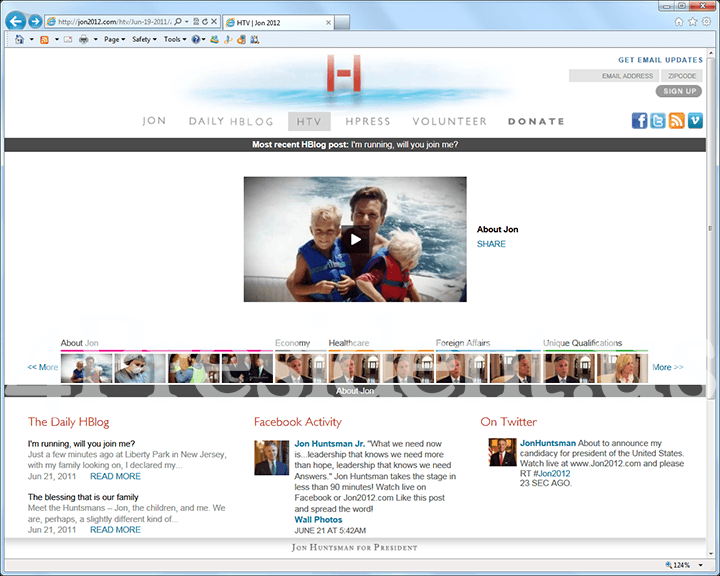Click the EMAIL ADDRESS input field
The height and width of the screenshot is (576, 720).
coord(614,76)
